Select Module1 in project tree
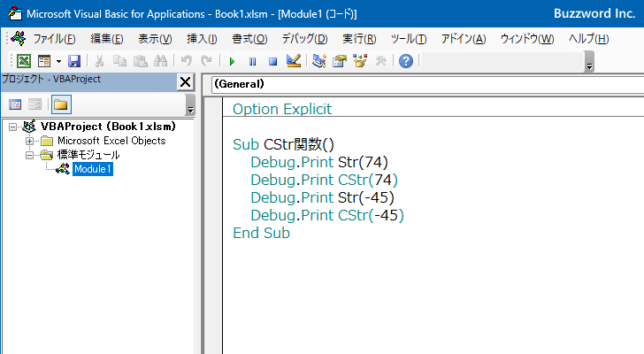 click(x=92, y=169)
